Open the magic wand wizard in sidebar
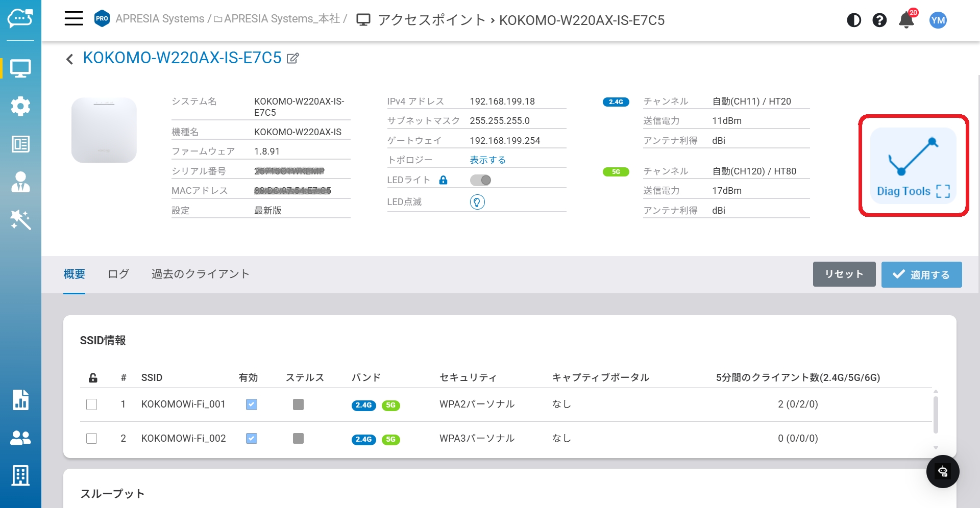Screen dimensions: 980x508 20,220
